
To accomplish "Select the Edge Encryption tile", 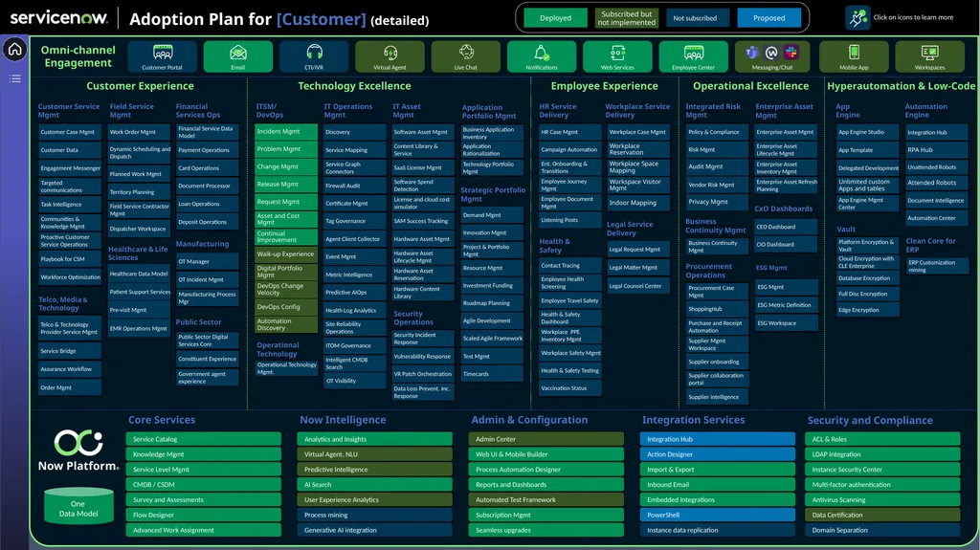I will pos(867,310).
